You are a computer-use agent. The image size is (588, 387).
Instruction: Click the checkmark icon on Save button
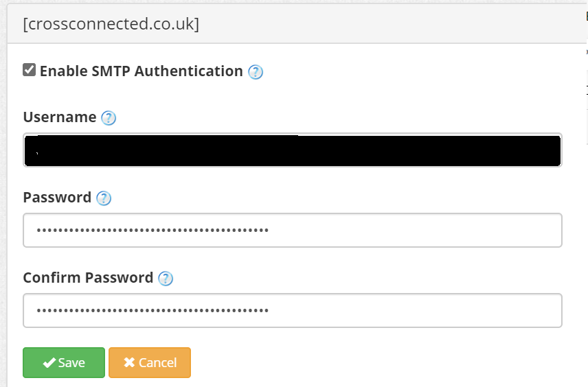(x=49, y=363)
